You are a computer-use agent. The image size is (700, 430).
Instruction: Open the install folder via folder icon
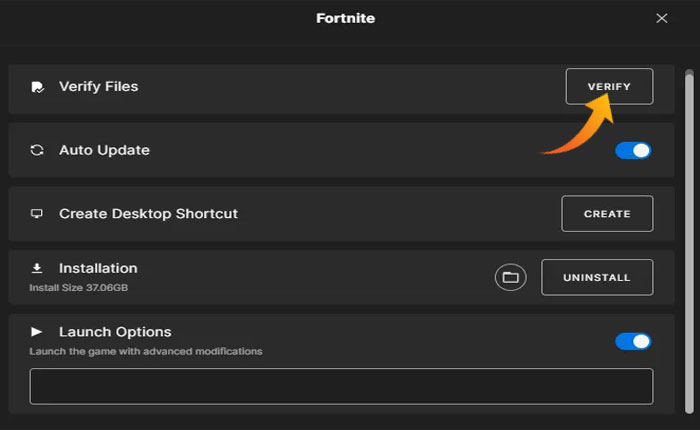pyautogui.click(x=510, y=277)
